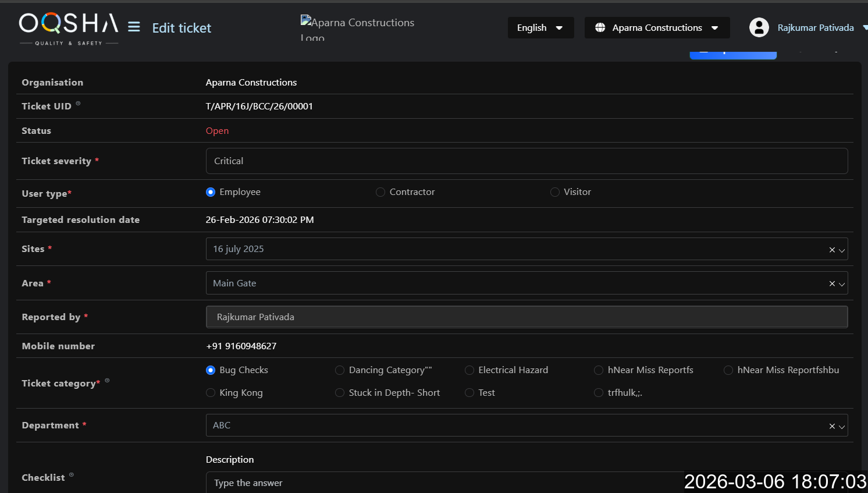
Task: Open the English language dropdown
Action: point(540,27)
